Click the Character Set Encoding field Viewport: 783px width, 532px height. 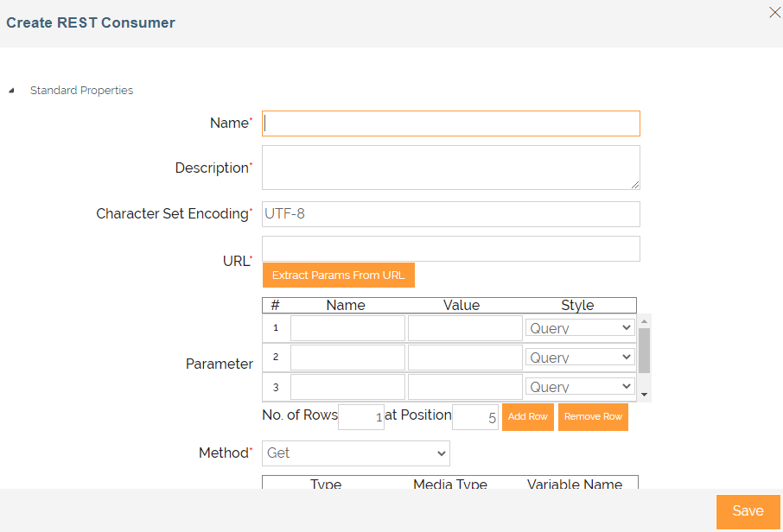coord(451,214)
